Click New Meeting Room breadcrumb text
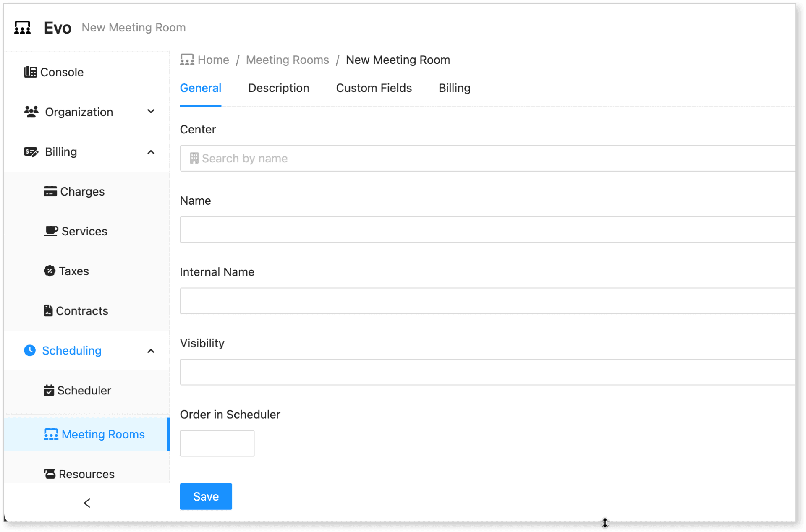The width and height of the screenshot is (806, 532). [x=398, y=60]
